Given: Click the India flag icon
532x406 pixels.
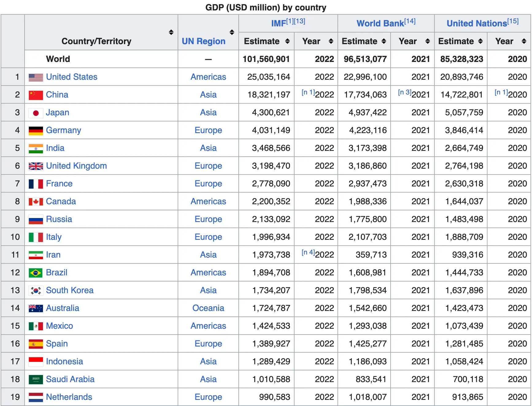Looking at the screenshot, I should (x=36, y=149).
